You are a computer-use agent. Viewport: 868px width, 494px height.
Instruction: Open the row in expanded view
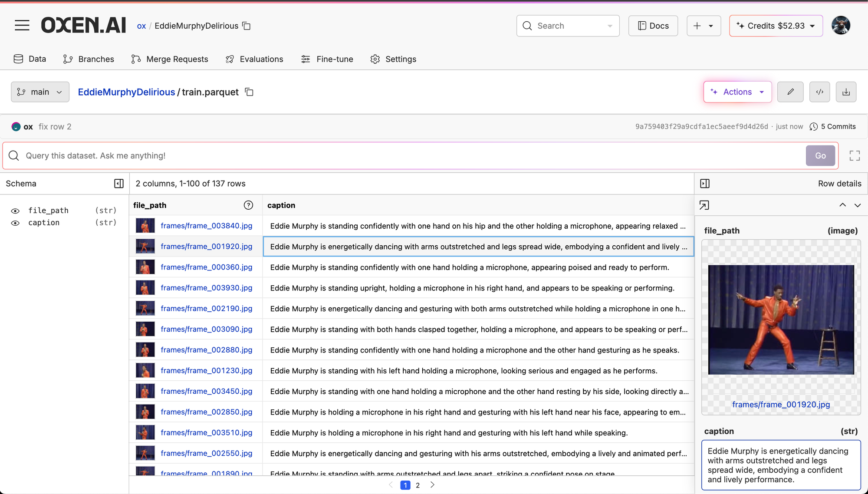click(704, 205)
